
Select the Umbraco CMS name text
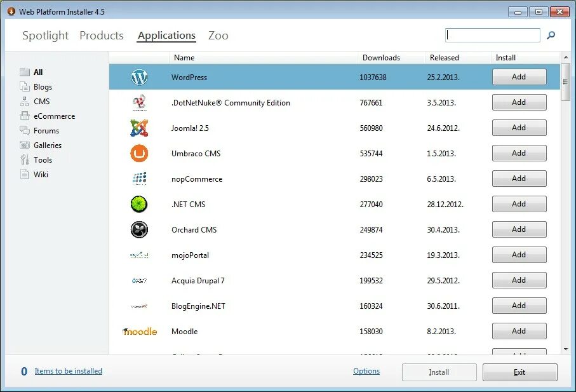[x=196, y=154]
